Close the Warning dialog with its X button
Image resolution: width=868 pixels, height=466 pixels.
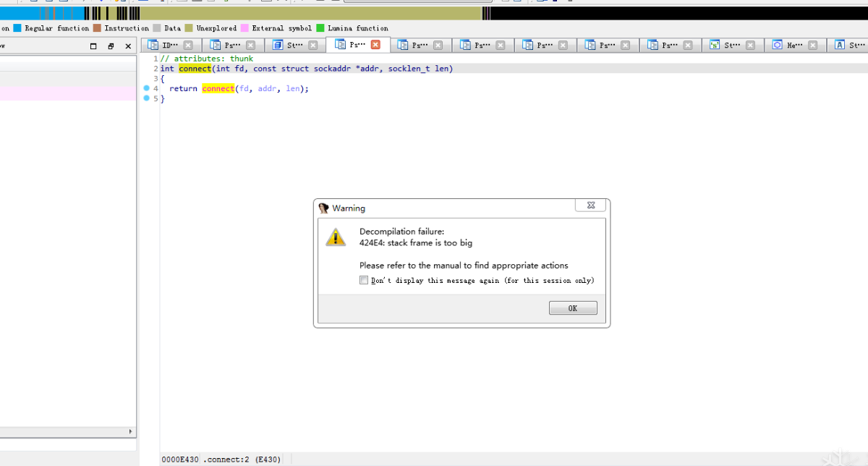pyautogui.click(x=590, y=206)
